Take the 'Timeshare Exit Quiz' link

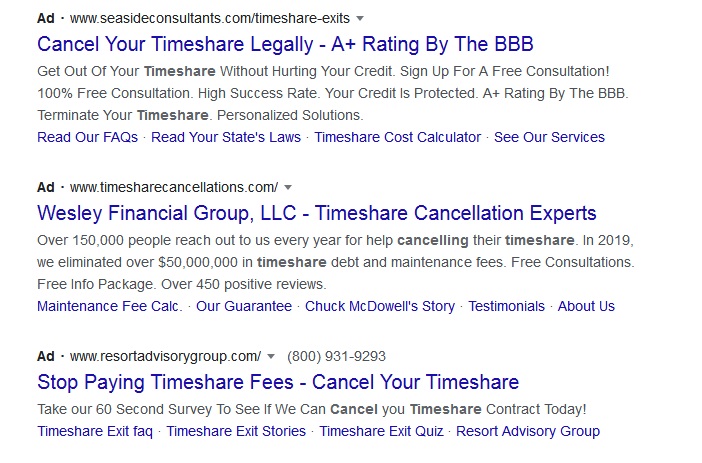(x=381, y=431)
